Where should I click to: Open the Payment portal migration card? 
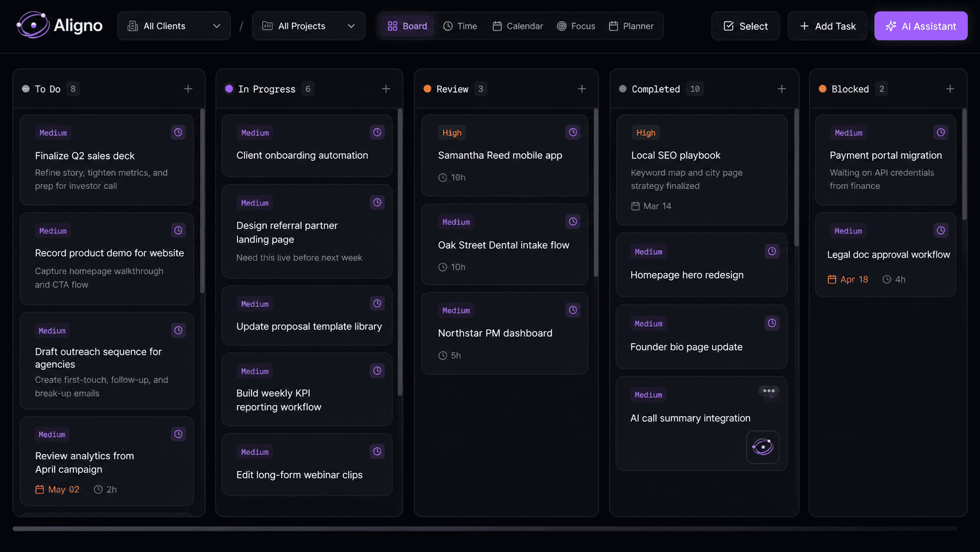tap(886, 160)
